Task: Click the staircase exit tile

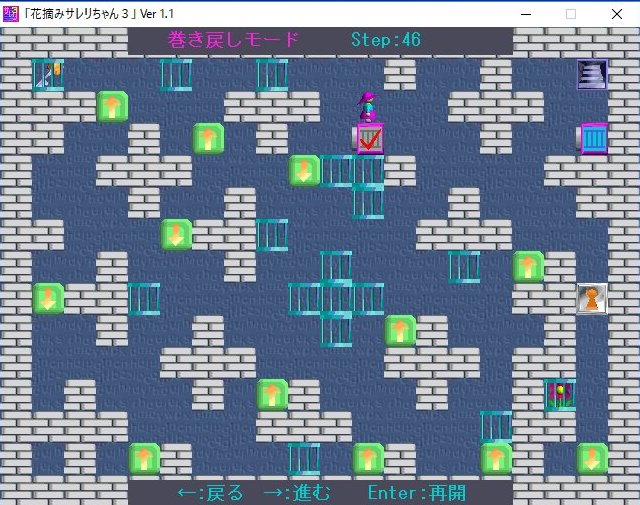Action: (592, 74)
